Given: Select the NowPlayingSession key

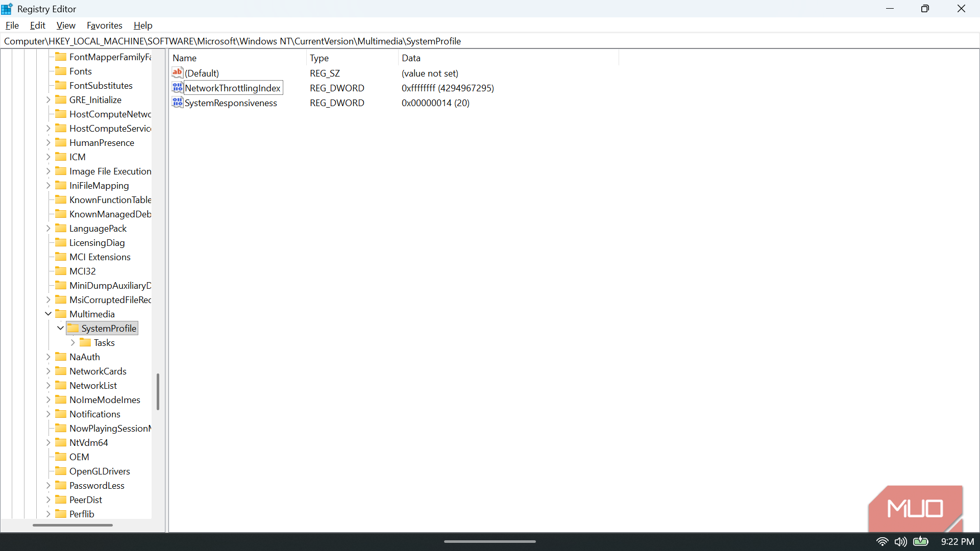Looking at the screenshot, I should pyautogui.click(x=110, y=429).
